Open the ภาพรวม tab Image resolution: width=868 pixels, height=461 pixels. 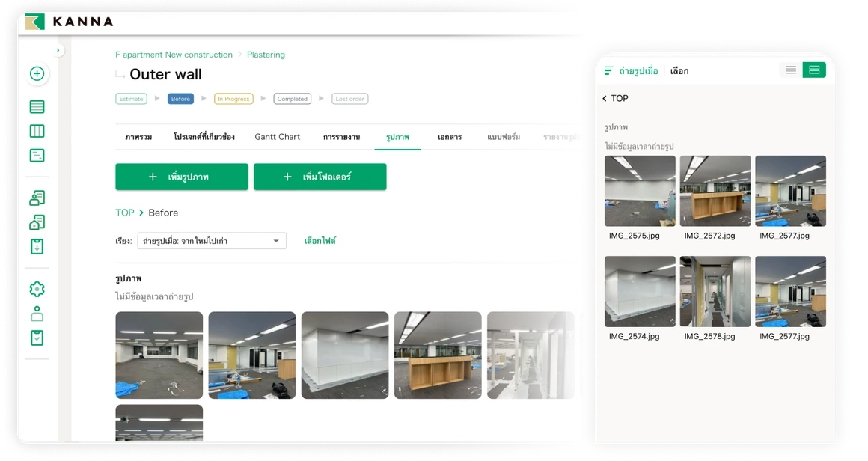[x=138, y=137]
